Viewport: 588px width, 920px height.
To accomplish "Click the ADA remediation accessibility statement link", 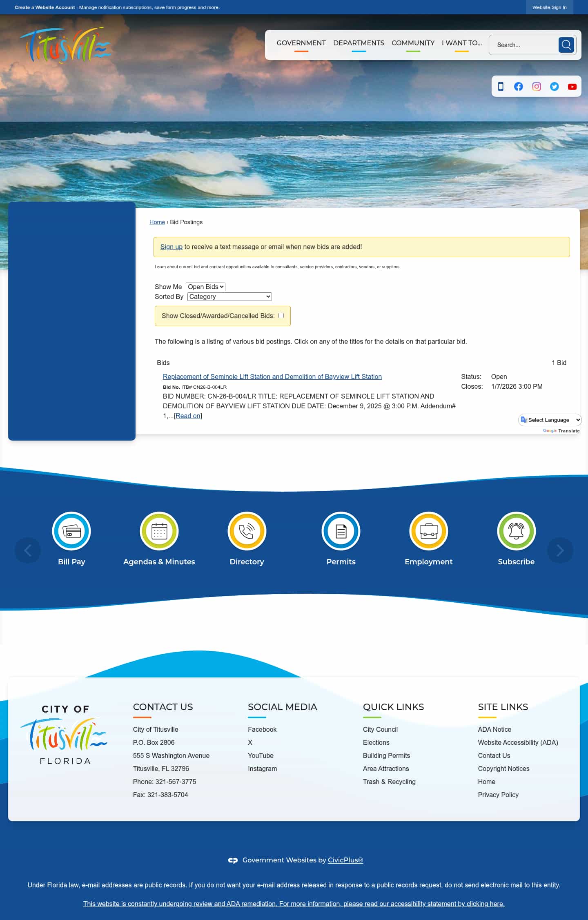I will (294, 904).
